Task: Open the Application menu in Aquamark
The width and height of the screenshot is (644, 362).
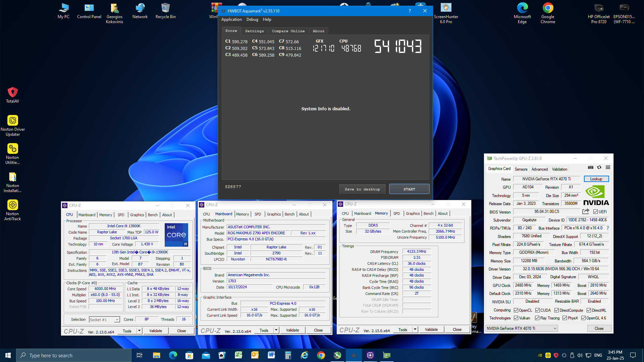Action: pyautogui.click(x=231, y=19)
